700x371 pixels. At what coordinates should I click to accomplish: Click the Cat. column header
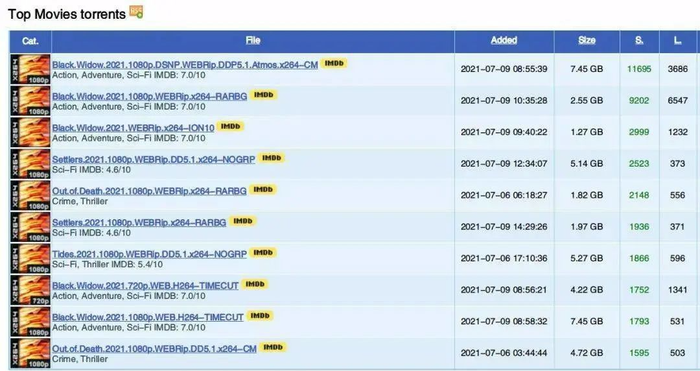pyautogui.click(x=30, y=41)
